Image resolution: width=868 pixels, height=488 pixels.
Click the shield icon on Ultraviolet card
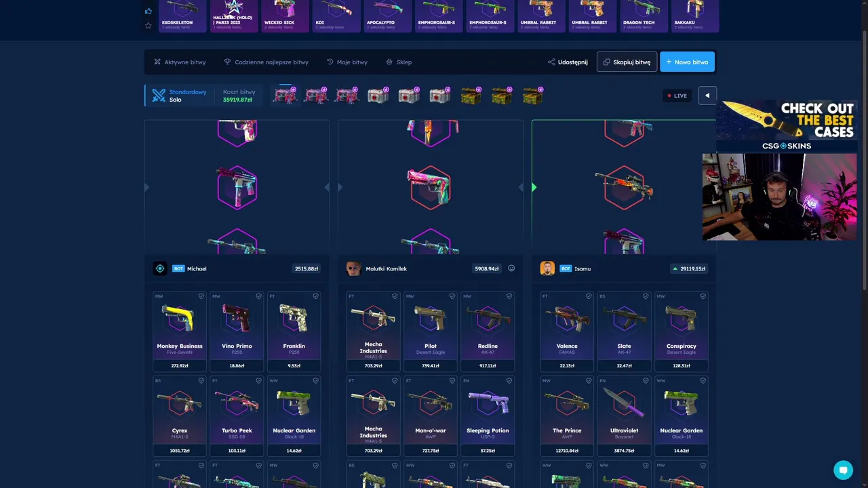(x=646, y=381)
